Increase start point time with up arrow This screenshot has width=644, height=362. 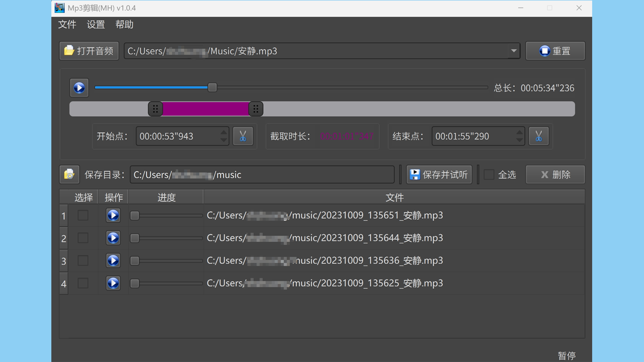click(224, 133)
